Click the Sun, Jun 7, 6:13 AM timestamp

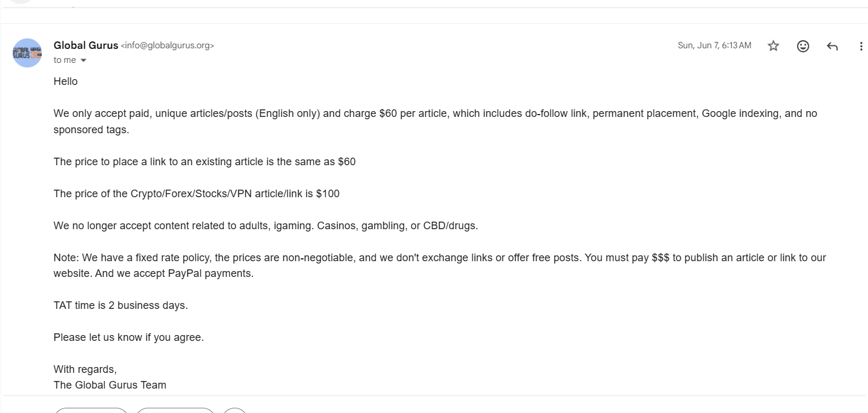pyautogui.click(x=714, y=45)
